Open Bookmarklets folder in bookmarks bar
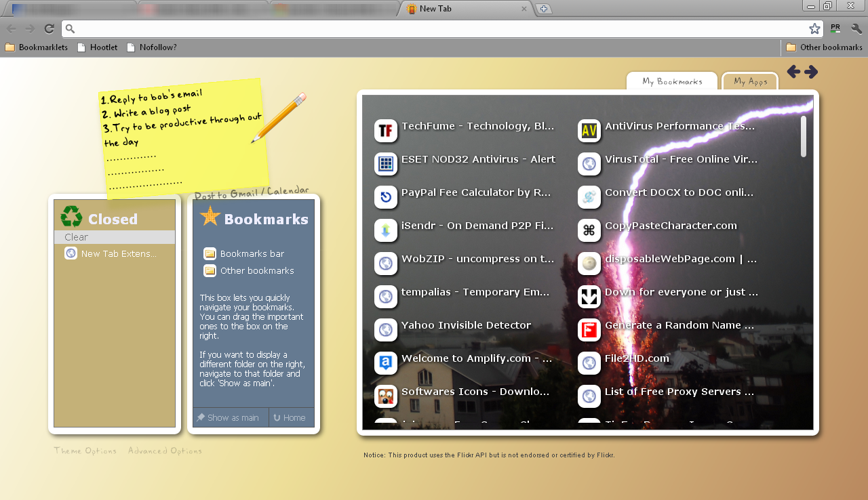The height and width of the screenshot is (500, 868). (37, 47)
